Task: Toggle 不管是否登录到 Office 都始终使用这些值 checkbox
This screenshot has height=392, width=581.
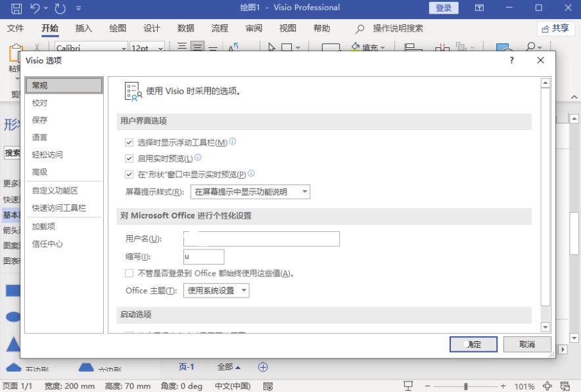Action: 129,273
